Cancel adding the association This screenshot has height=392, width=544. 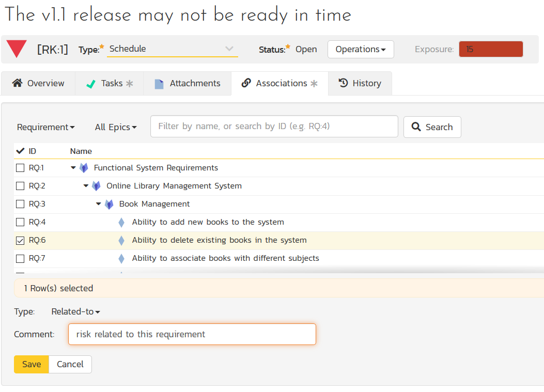click(x=70, y=364)
